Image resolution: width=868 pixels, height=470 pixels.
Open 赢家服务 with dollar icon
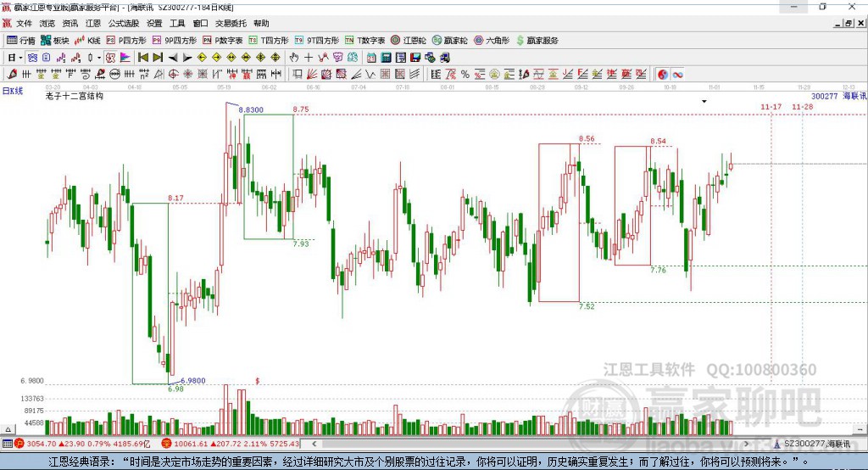pyautogui.click(x=537, y=41)
